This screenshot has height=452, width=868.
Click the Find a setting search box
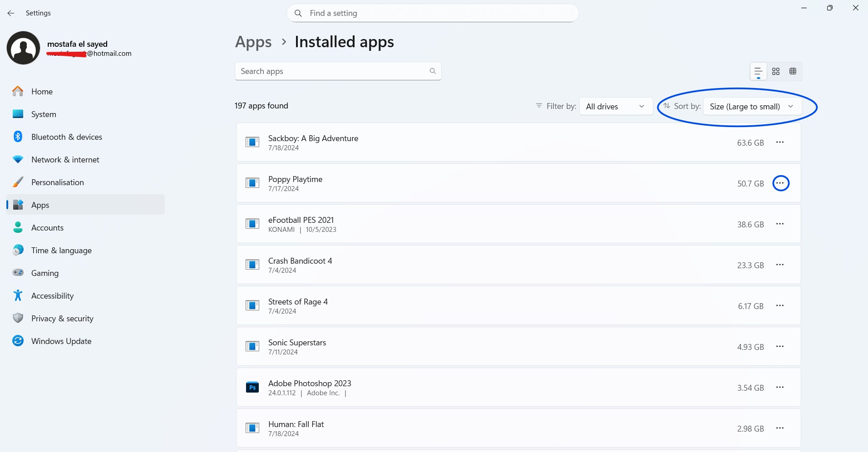pyautogui.click(x=432, y=13)
